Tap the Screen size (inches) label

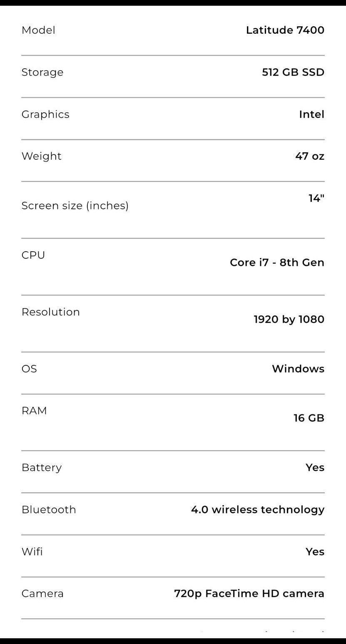(x=75, y=206)
